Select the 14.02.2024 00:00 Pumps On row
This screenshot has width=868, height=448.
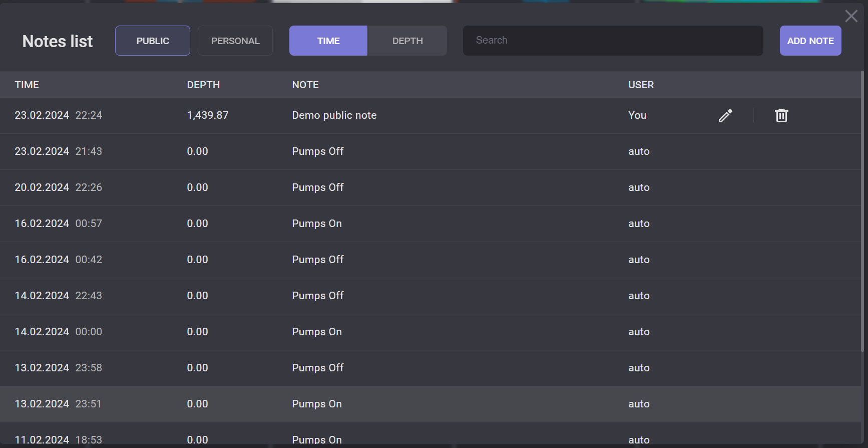pyautogui.click(x=316, y=332)
